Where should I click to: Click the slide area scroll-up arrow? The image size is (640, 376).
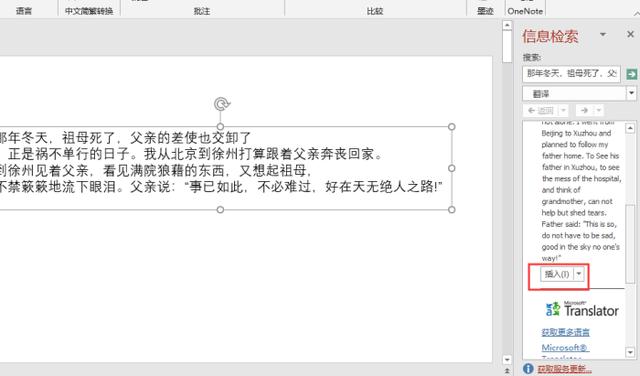tap(507, 25)
